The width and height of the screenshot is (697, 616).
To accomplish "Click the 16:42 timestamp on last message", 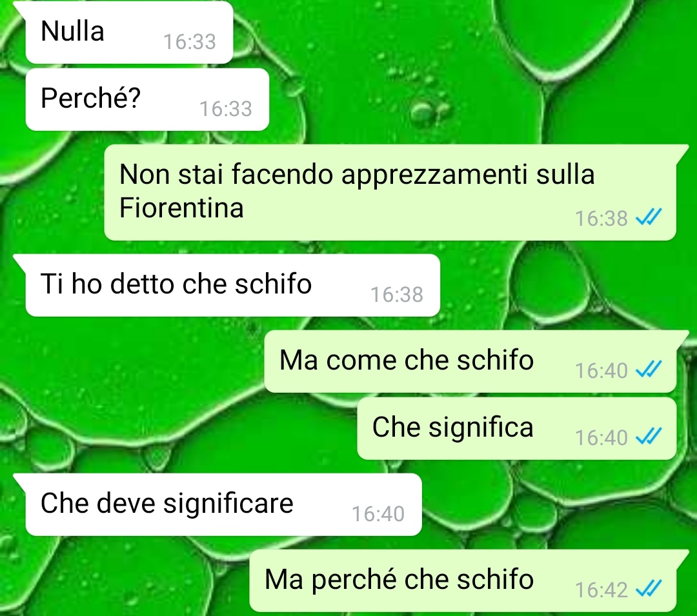I will point(601,590).
